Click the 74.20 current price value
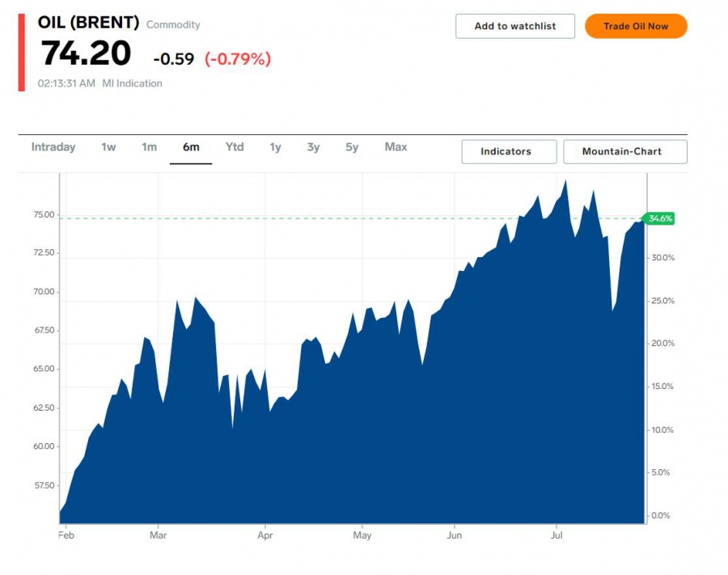728x575 pixels. [86, 54]
